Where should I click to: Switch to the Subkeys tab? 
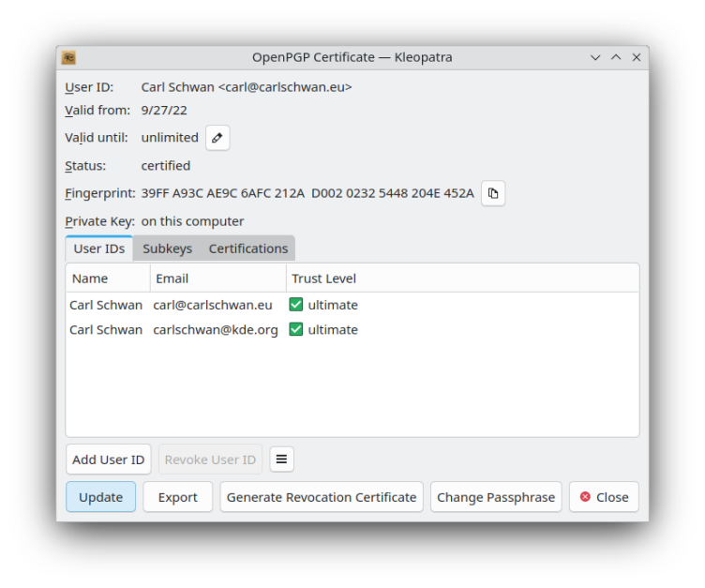tap(167, 249)
